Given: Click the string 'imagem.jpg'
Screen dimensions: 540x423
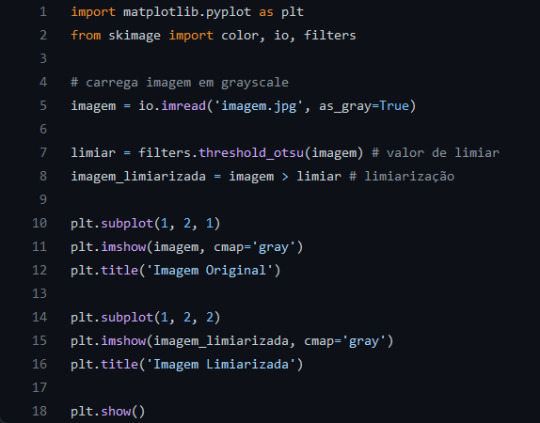Looking at the screenshot, I should pos(259,106).
